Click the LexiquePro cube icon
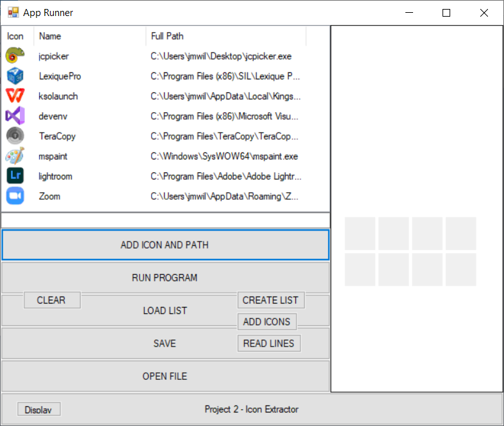Viewport: 504px width, 426px height. tap(15, 76)
